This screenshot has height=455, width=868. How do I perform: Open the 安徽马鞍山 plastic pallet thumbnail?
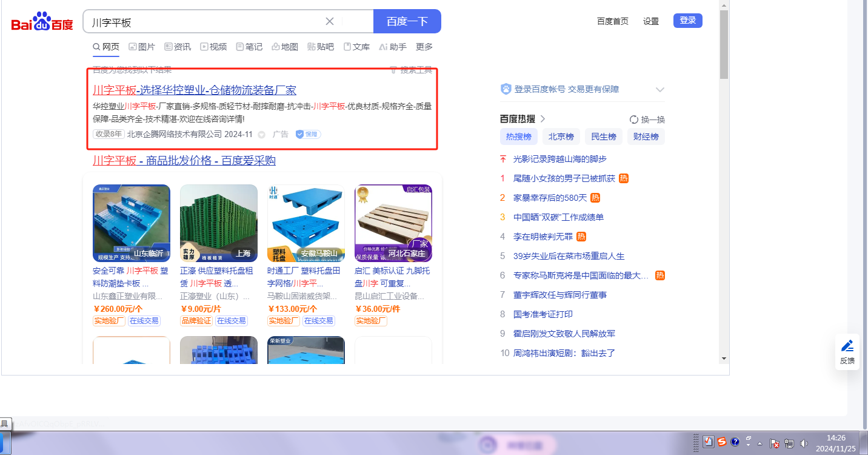pos(306,223)
